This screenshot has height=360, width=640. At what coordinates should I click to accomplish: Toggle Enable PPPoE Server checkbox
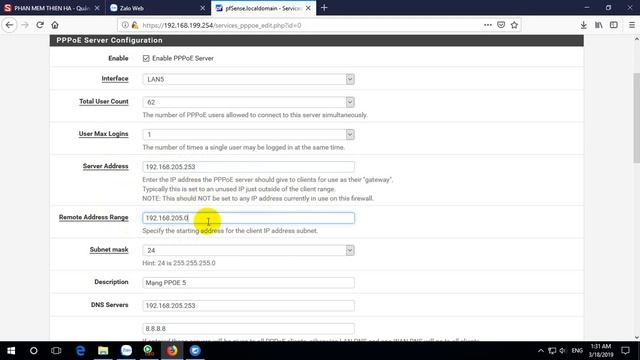[x=146, y=58]
